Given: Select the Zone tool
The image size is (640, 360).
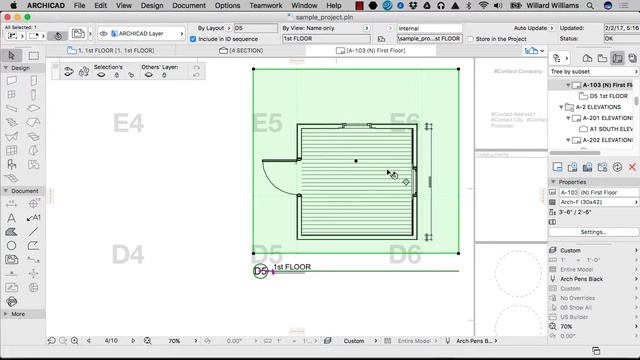Looking at the screenshot, I should (33, 164).
